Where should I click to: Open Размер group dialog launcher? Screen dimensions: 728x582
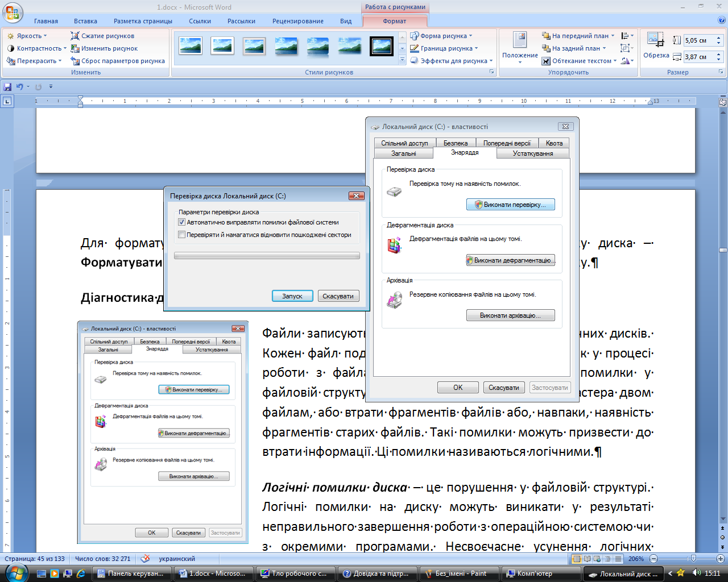[721, 72]
